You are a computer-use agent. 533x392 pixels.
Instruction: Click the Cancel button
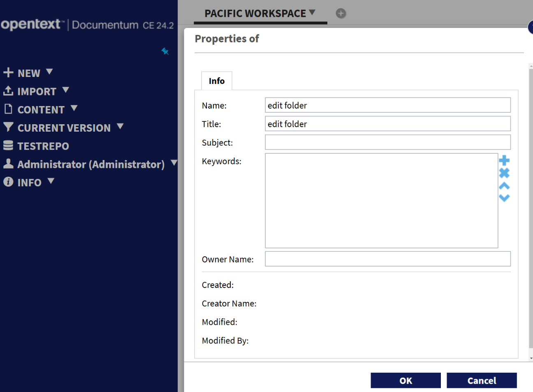(x=482, y=380)
